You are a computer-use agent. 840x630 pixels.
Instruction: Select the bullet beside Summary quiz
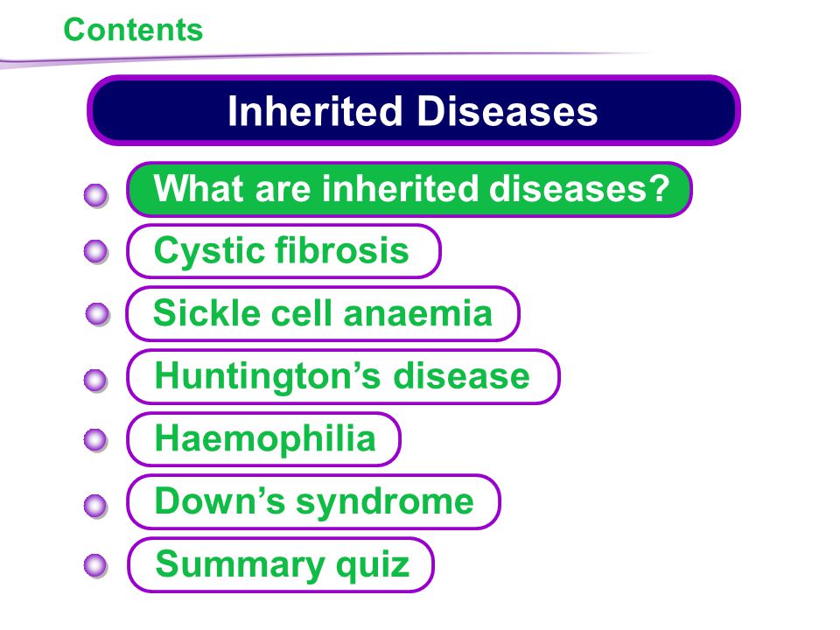pyautogui.click(x=96, y=566)
